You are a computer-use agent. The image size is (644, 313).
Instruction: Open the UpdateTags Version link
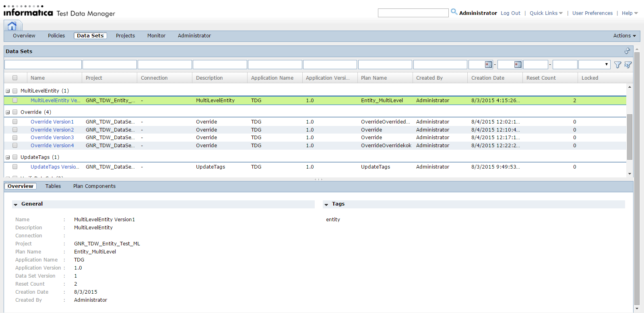tap(55, 167)
